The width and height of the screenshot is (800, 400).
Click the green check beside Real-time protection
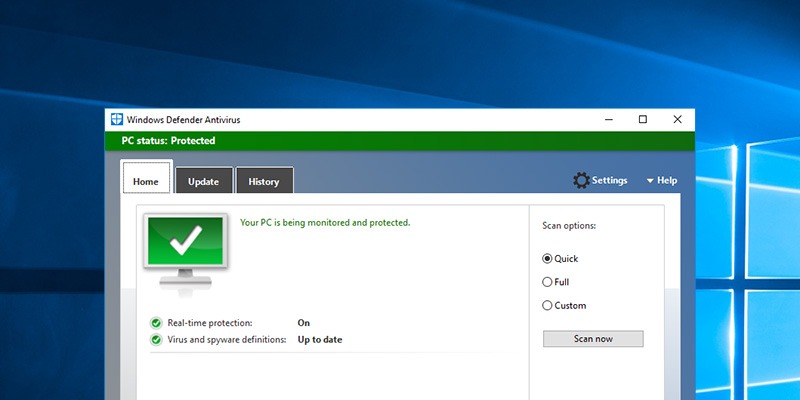[x=156, y=323]
